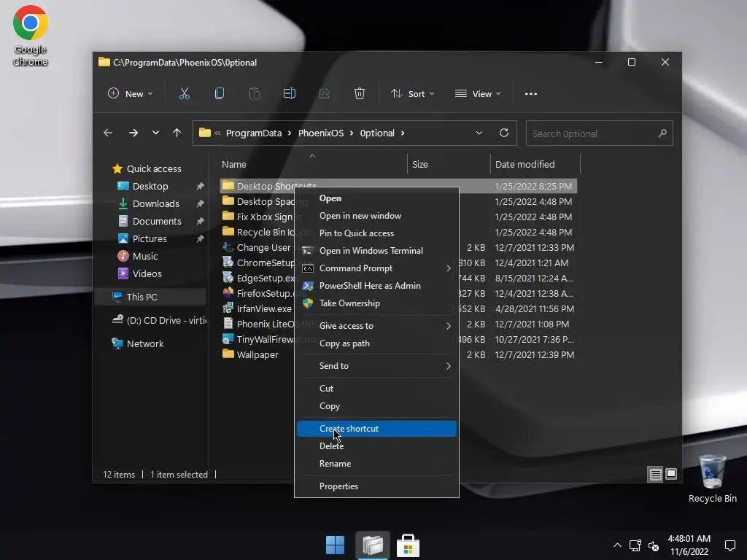Viewport: 747px width, 560px height.
Task: Click the Search Optional input field
Action: pos(600,133)
